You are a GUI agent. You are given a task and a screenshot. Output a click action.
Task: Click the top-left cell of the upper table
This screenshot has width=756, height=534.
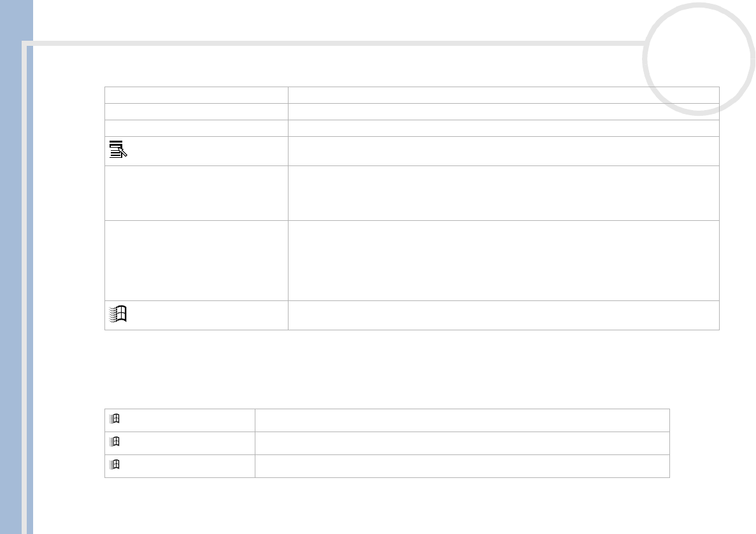196,95
